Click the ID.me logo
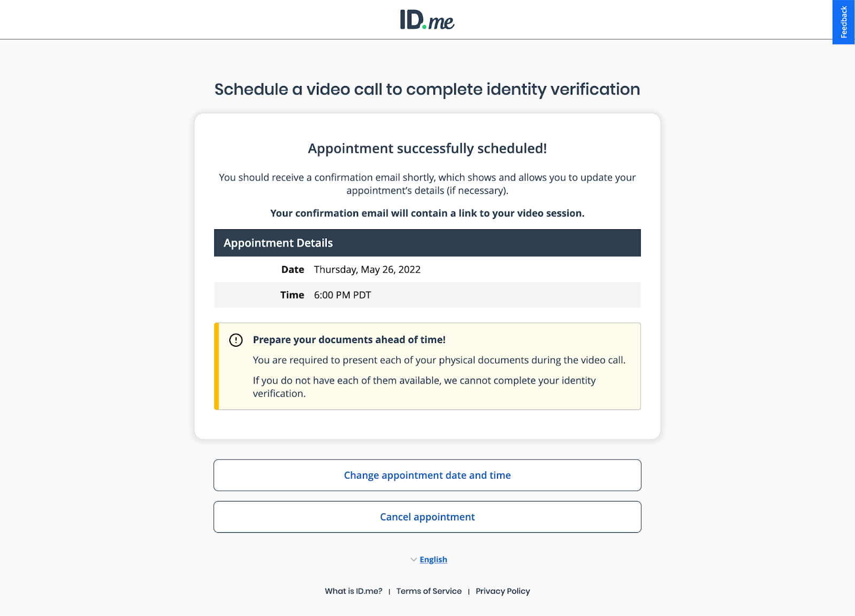Viewport: 855px width, 616px height. (427, 20)
